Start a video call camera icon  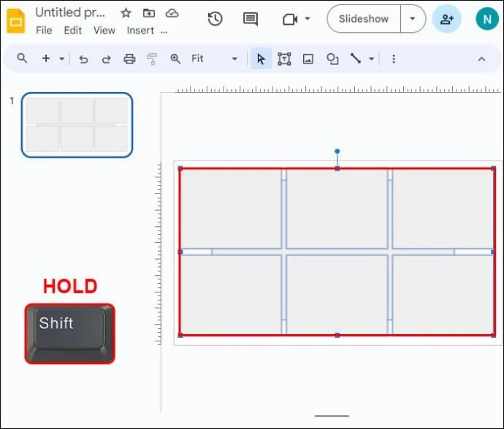tap(290, 19)
